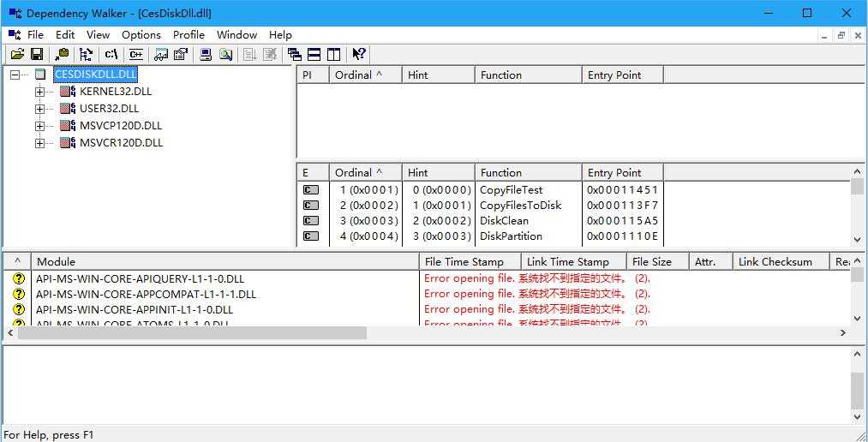This screenshot has height=442, width=868.
Task: Open the module Properties icon
Action: pyautogui.click(x=181, y=54)
